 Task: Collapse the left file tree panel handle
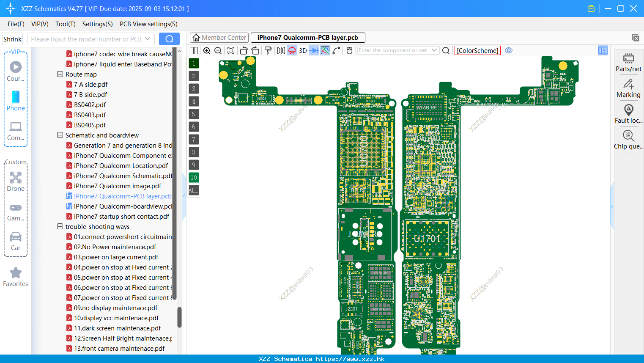click(184, 196)
